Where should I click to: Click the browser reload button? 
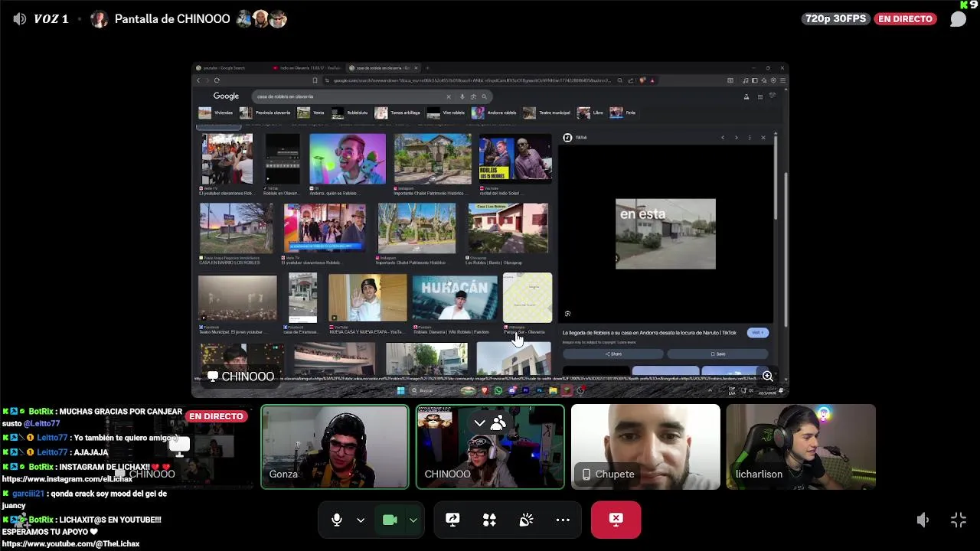pyautogui.click(x=217, y=80)
